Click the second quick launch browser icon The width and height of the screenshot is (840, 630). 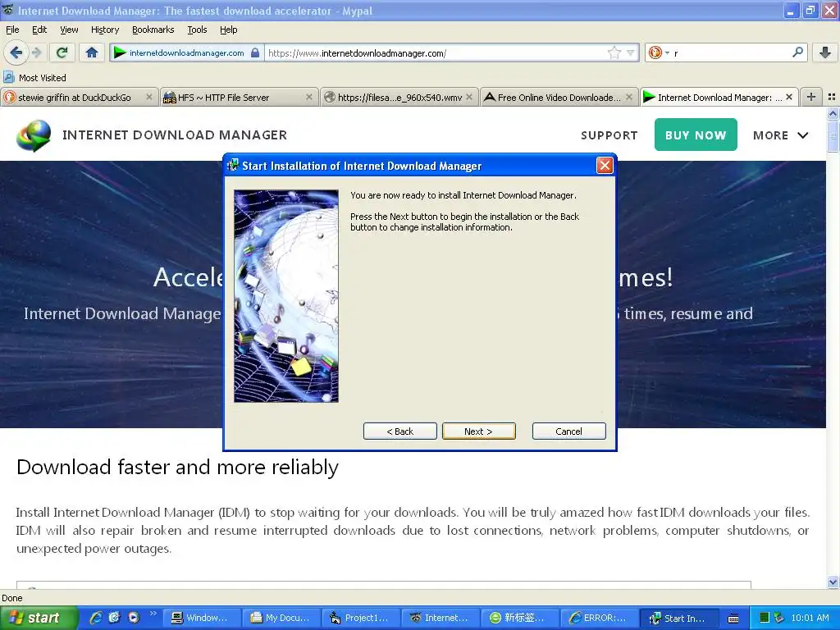[x=115, y=618]
